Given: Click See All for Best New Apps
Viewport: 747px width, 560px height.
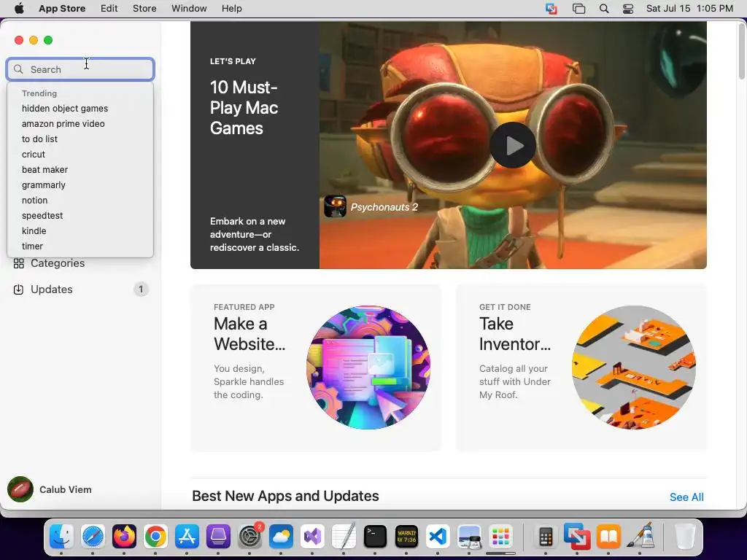Looking at the screenshot, I should [686, 497].
